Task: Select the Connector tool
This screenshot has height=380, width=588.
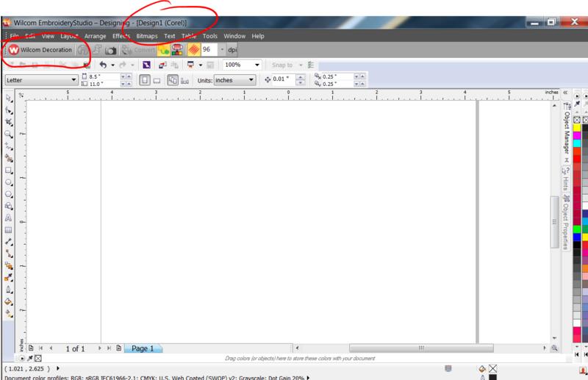Action: click(x=8, y=254)
